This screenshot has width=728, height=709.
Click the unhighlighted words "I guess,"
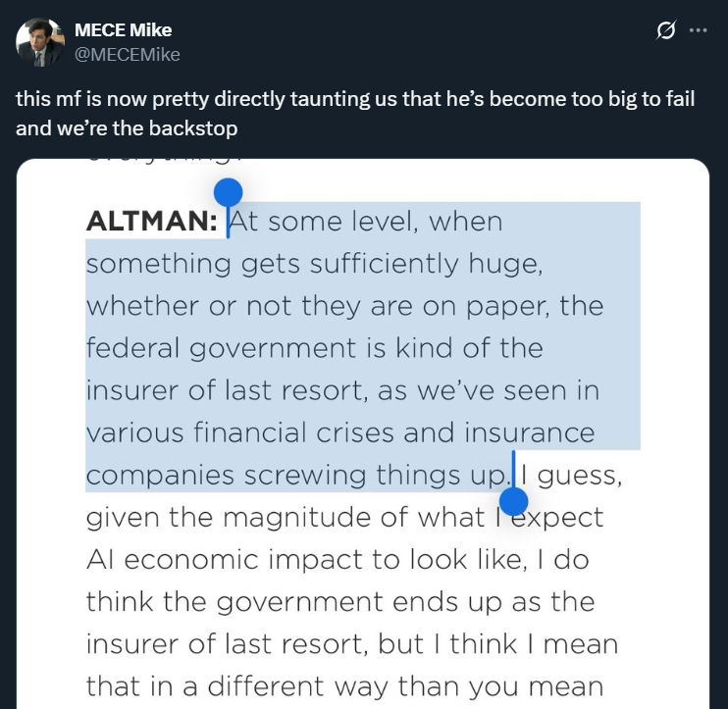[570, 475]
